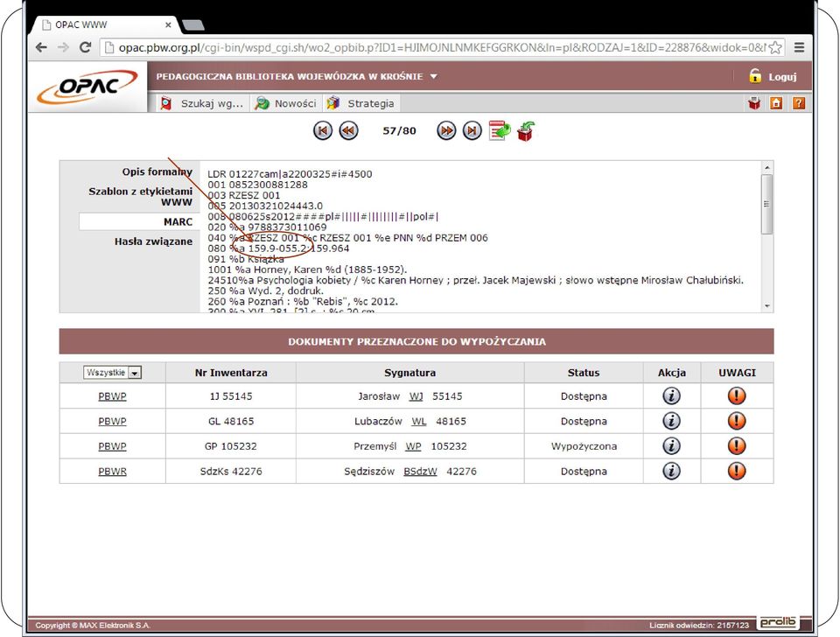Image resolution: width=840 pixels, height=637 pixels.
Task: Jump to the last record
Action: click(472, 130)
